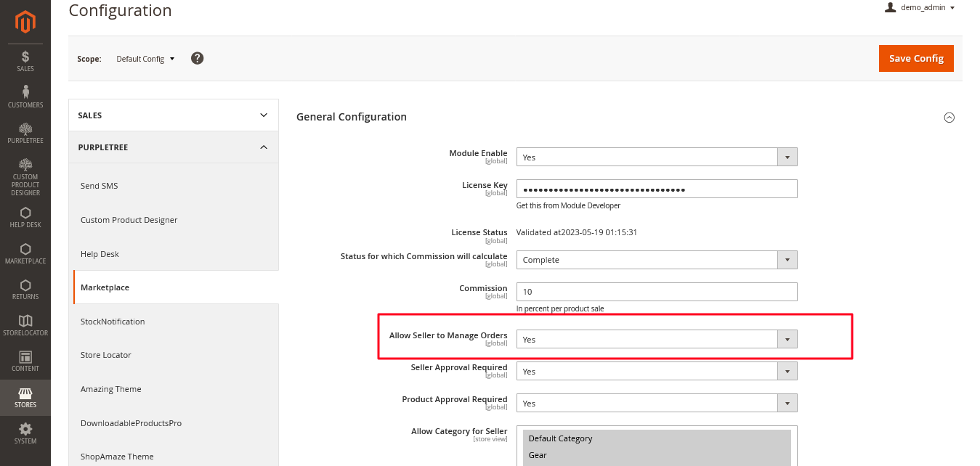980x466 pixels.
Task: Click the license status validation text
Action: (x=576, y=232)
